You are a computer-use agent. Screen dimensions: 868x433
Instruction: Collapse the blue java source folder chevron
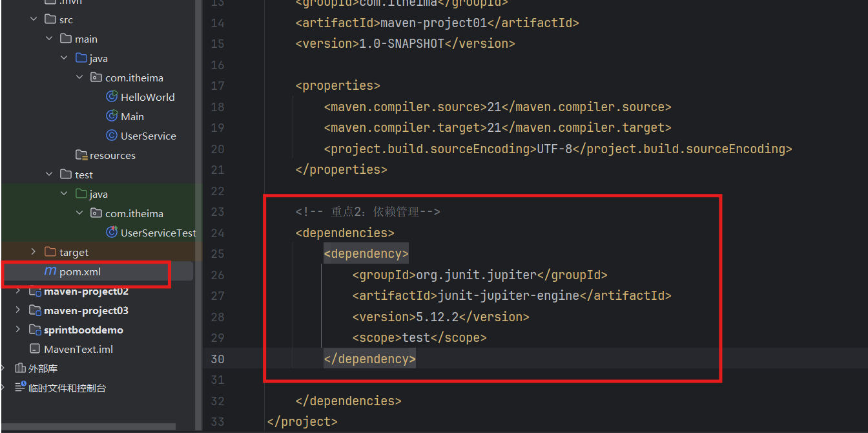tap(64, 58)
